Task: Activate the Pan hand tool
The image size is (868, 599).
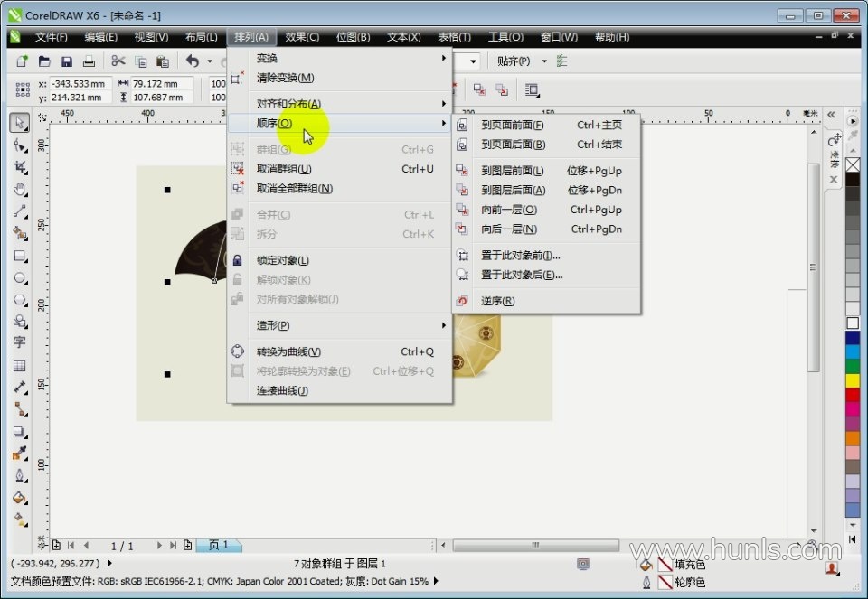Action: (20, 190)
